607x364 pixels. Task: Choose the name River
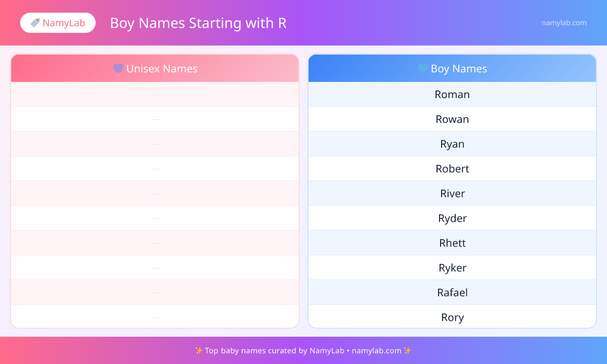(x=452, y=194)
